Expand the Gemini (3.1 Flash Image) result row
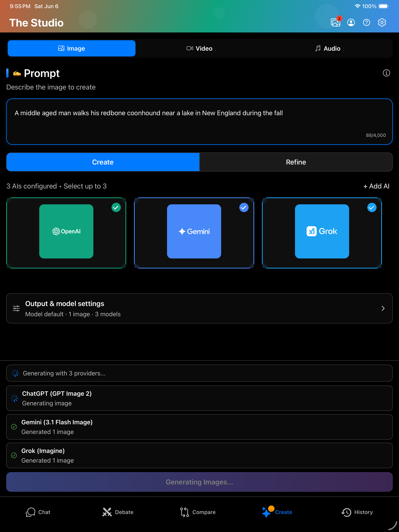 point(199,427)
